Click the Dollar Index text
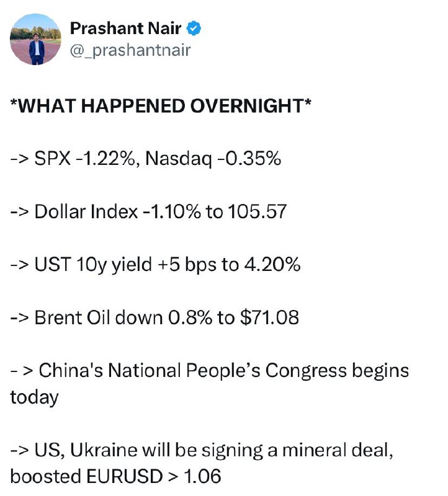The image size is (448, 496). (x=86, y=211)
